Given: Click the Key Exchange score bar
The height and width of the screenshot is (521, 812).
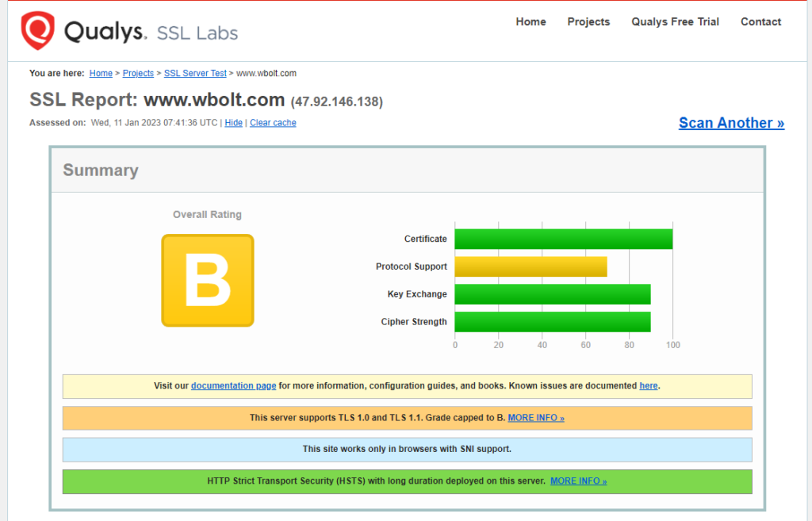Looking at the screenshot, I should tap(553, 293).
